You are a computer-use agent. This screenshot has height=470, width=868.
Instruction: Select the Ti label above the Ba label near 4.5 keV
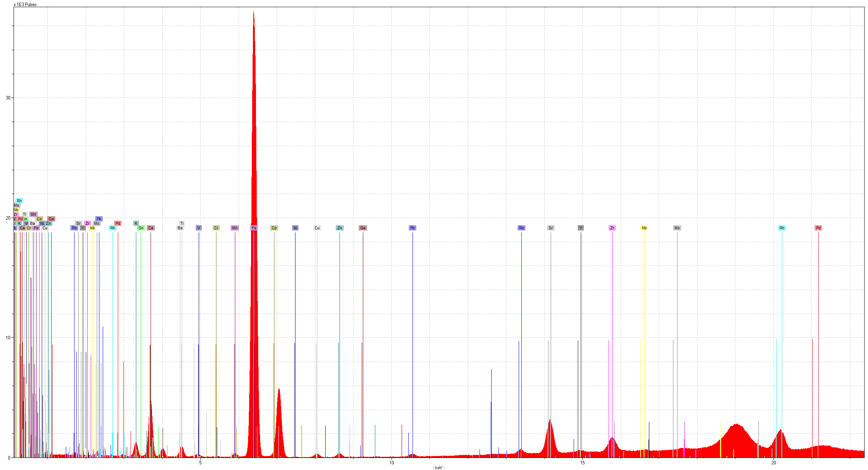[182, 223]
